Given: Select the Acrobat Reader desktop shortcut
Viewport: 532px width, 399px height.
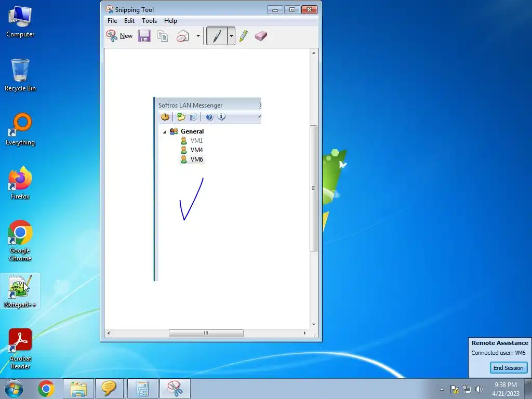Looking at the screenshot, I should pyautogui.click(x=20, y=349).
